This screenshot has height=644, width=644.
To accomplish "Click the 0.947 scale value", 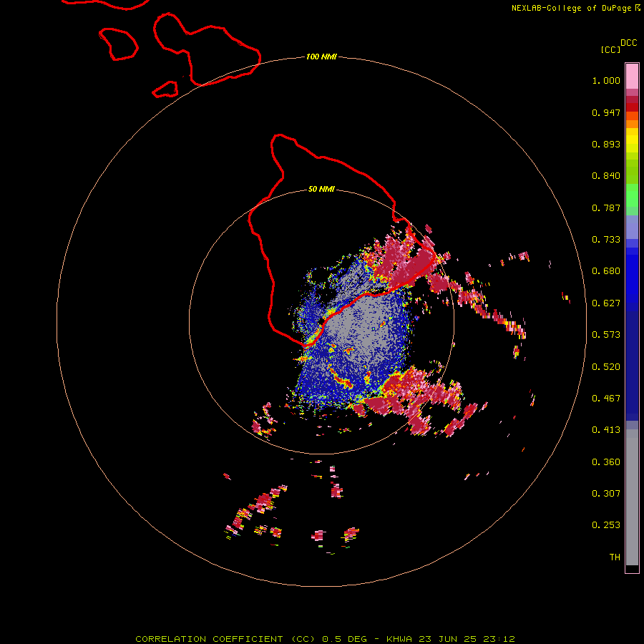I will (606, 112).
